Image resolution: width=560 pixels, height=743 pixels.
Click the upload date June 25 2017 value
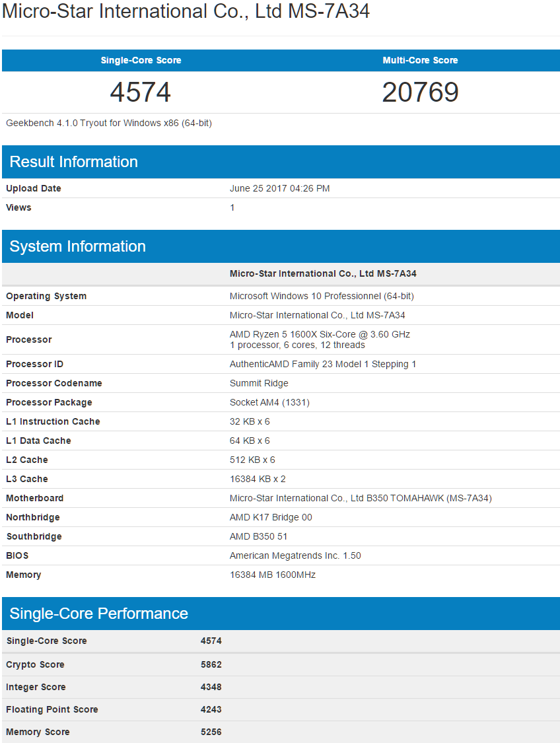(279, 188)
